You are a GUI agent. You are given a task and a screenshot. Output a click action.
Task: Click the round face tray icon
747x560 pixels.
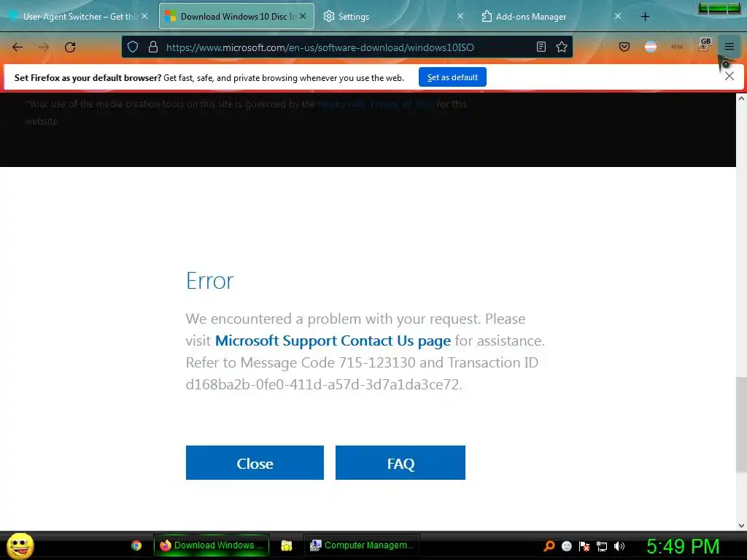coord(567,546)
